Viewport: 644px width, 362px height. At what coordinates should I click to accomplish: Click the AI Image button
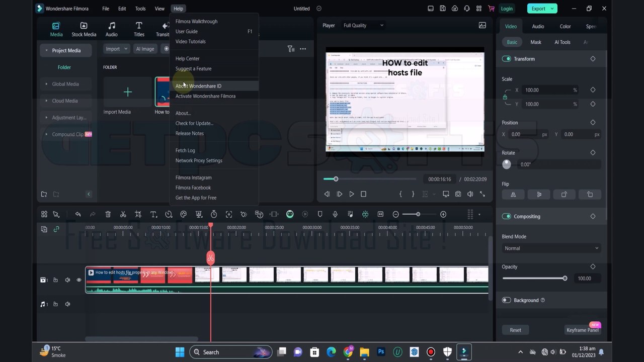tap(145, 49)
